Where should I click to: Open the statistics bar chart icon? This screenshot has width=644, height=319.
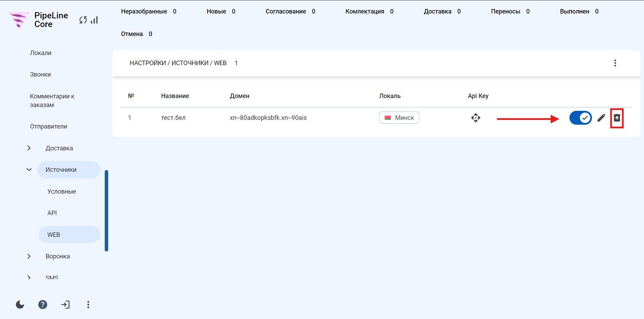94,20
